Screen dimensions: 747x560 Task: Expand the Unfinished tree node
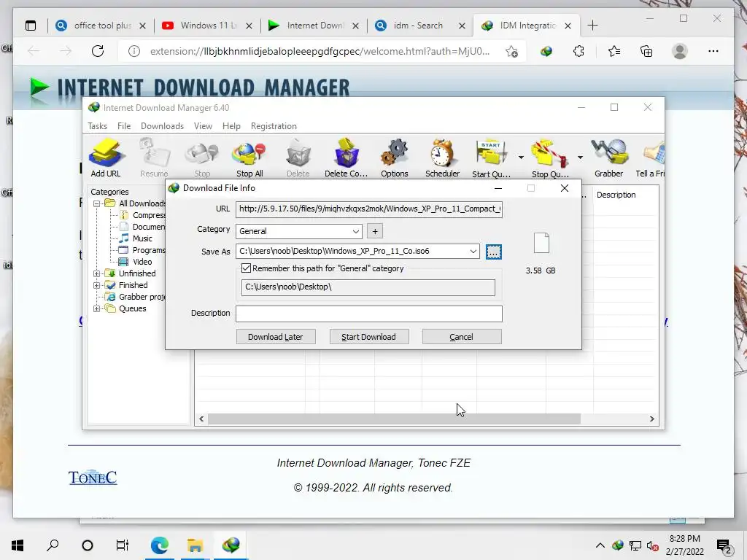click(x=97, y=274)
